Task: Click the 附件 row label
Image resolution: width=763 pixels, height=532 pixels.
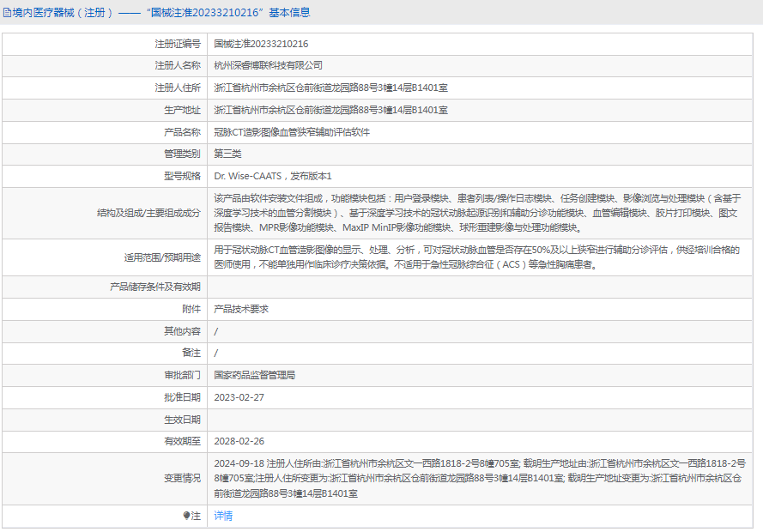Action: [x=191, y=309]
